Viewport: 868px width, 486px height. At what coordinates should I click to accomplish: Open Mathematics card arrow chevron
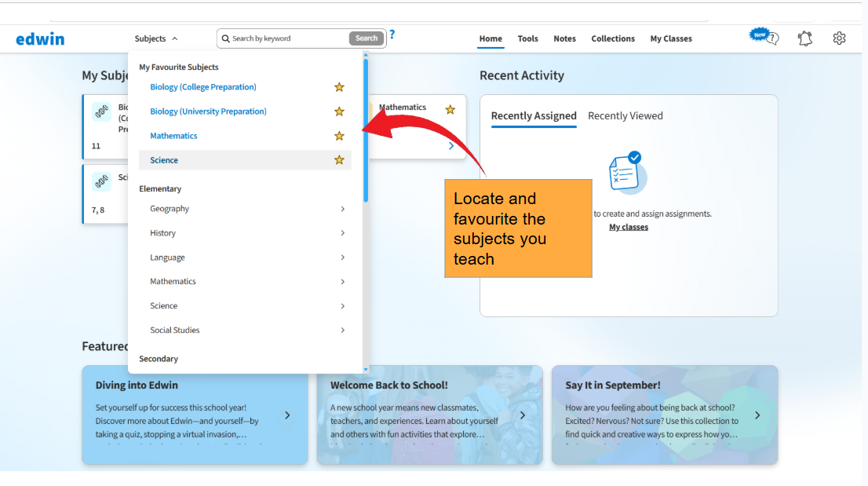(451, 146)
